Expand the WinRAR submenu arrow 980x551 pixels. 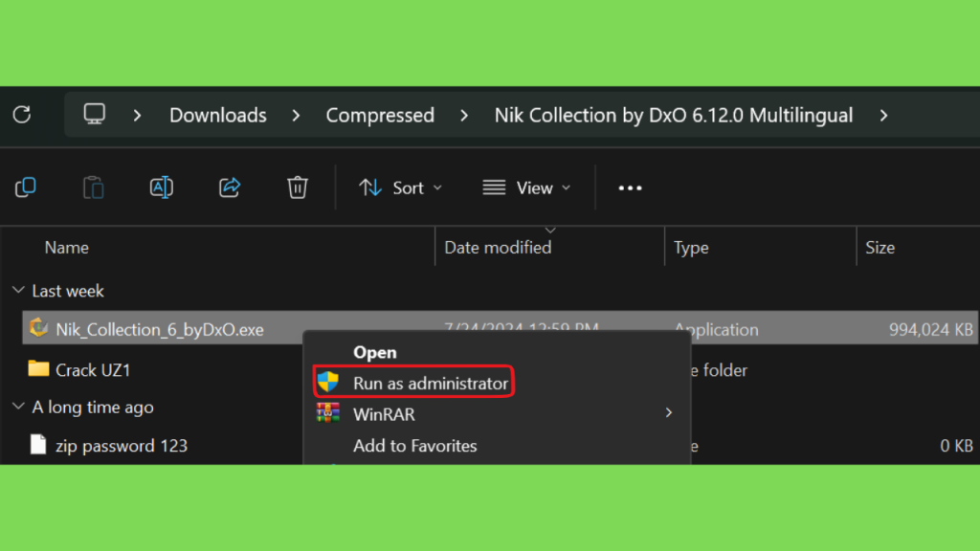(x=669, y=413)
